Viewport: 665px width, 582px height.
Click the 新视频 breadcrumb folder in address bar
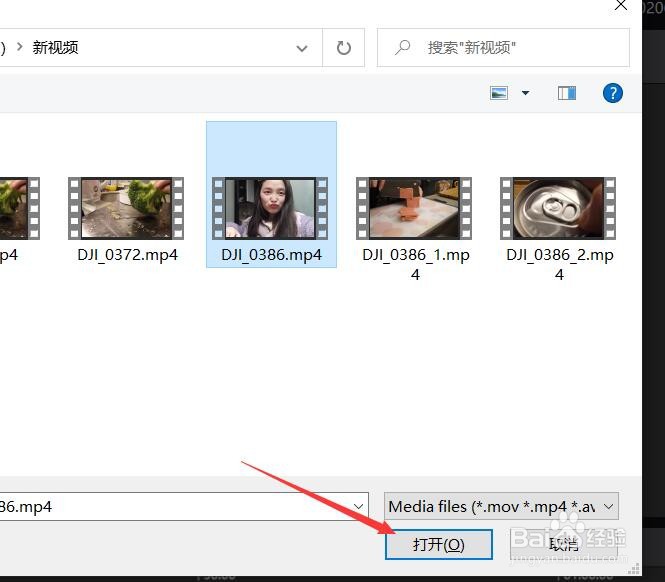pos(56,48)
